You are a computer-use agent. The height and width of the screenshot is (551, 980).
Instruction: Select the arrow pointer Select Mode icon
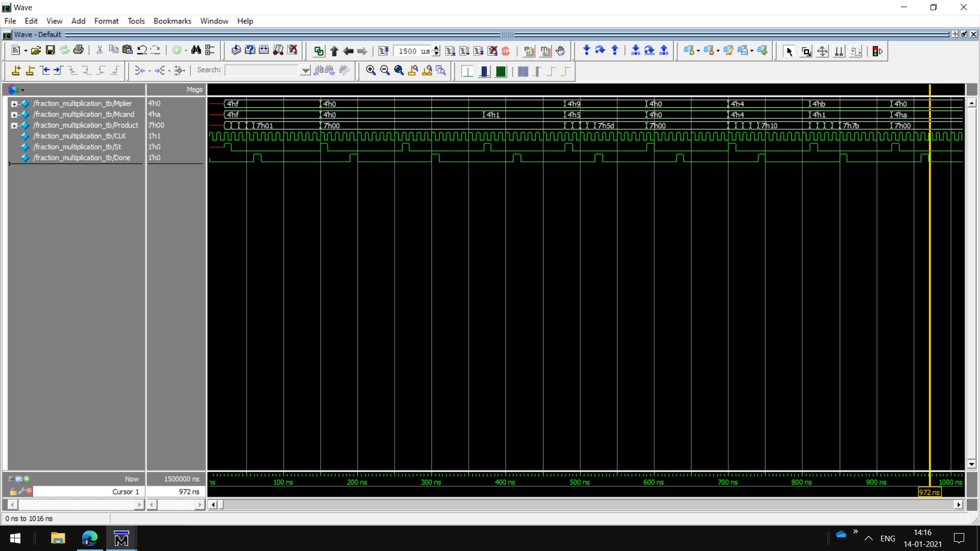[789, 51]
